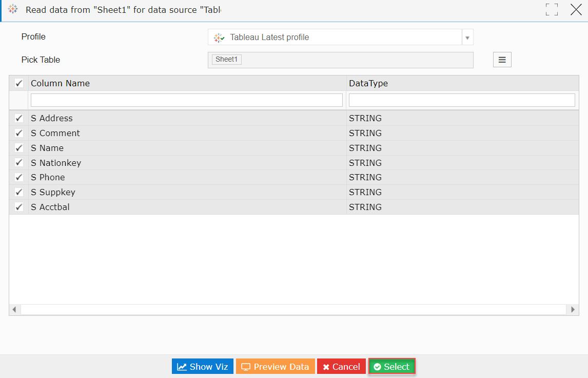Select the S Comment row text
Image resolution: width=588 pixels, height=378 pixels.
pyautogui.click(x=55, y=133)
